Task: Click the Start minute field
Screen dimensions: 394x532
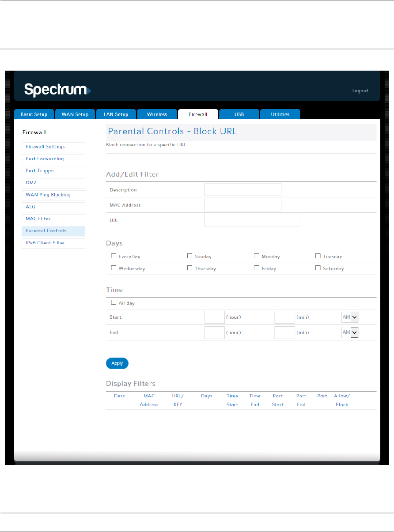Action: pyautogui.click(x=284, y=317)
